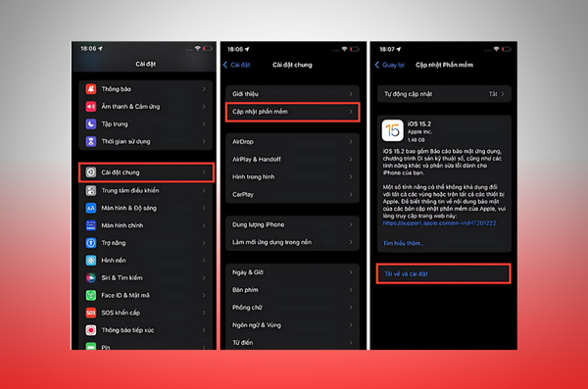Open the Trợ năng accessibility icon
Viewport: 588px width, 389px height.
click(91, 243)
